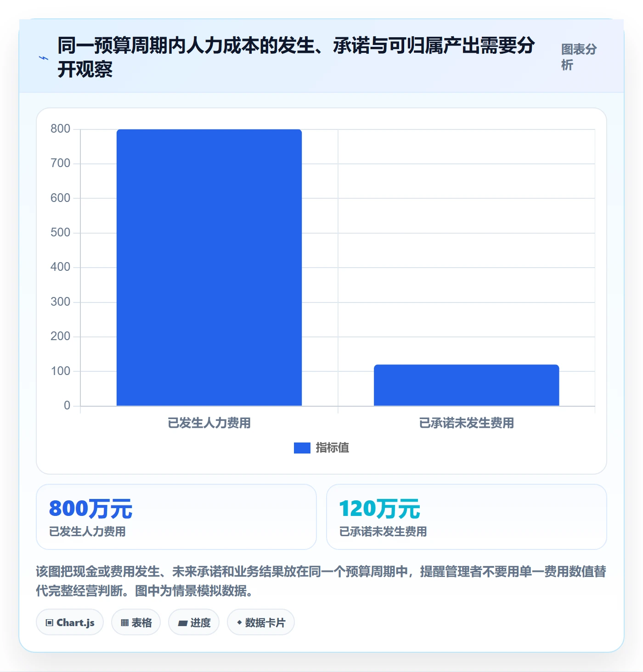
Task: Click the 已承诺未发生费用 caption under 120万元
Action: click(383, 532)
